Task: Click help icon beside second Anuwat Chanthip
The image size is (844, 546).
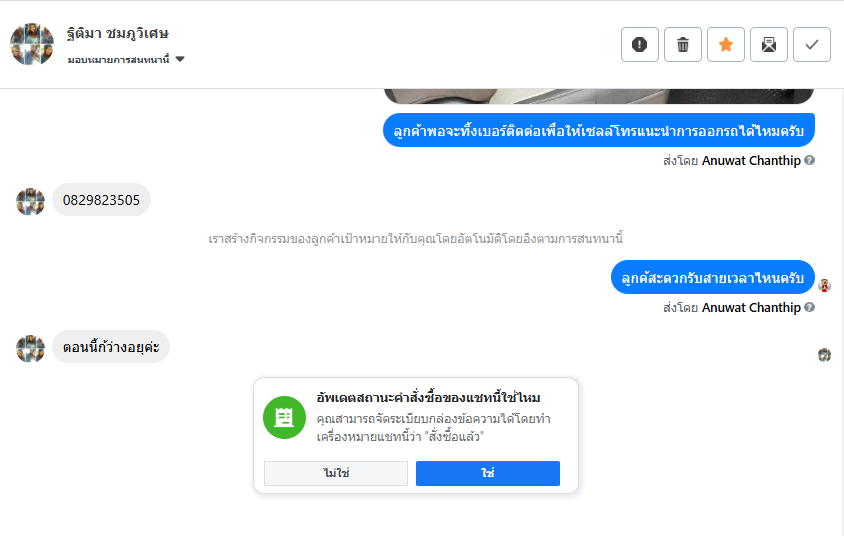Action: 809,307
